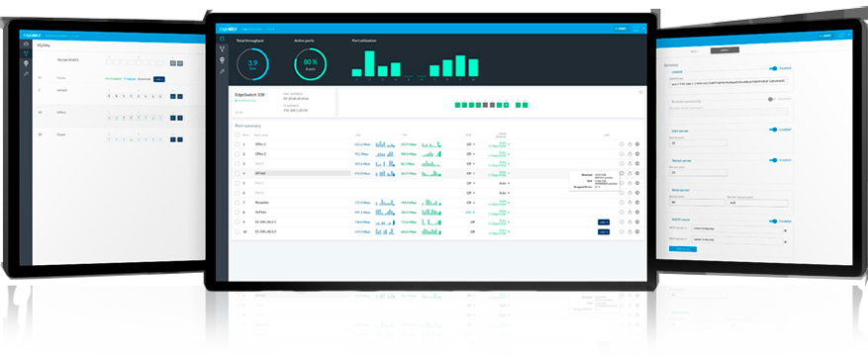The height and width of the screenshot is (356, 868).
Task: Tick the checkbox for port 7 Reception
Action: click(238, 203)
